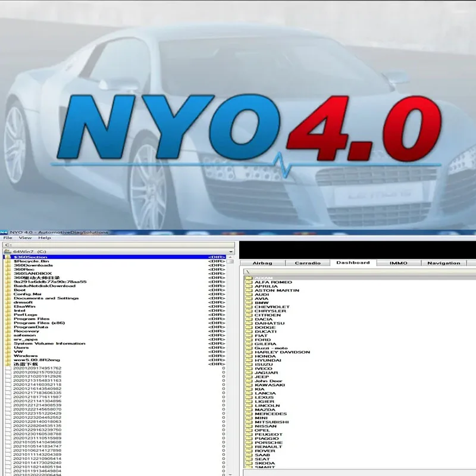Select the 'CHRYSLER' folder entry

271,311
